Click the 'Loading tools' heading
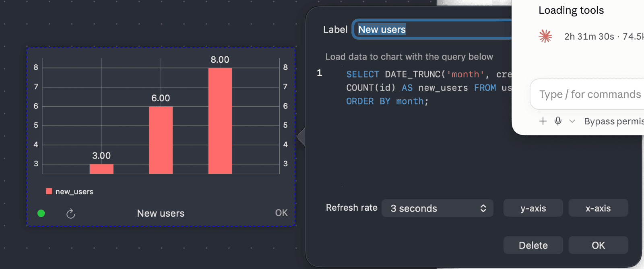 [571, 10]
